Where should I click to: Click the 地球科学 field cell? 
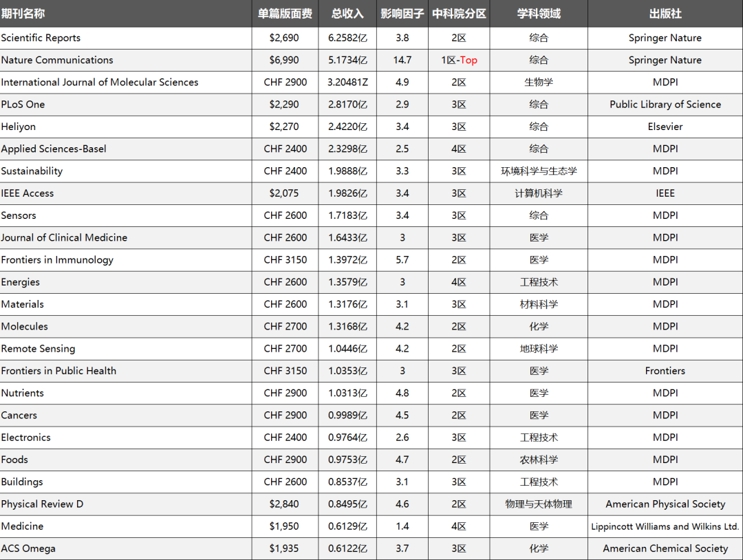(539, 349)
